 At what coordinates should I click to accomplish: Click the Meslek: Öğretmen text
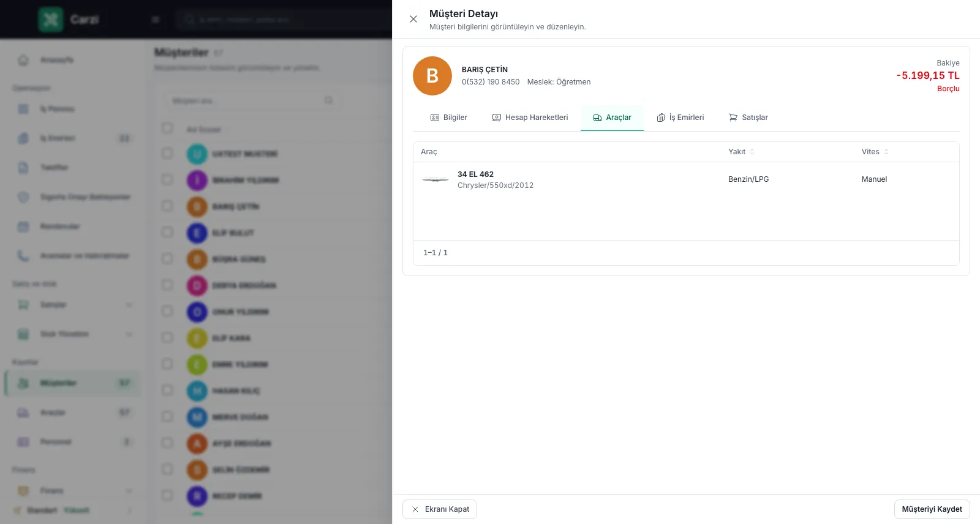coord(559,82)
